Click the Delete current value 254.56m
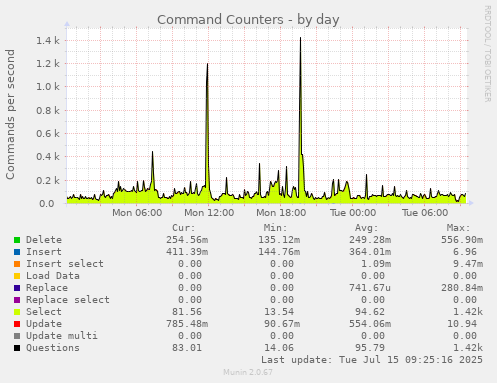 (x=187, y=240)
